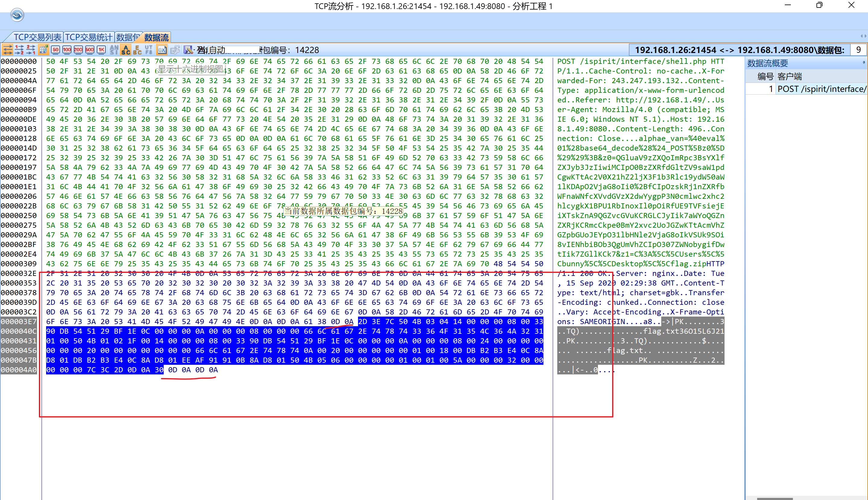Limit display to first 200 packets
This screenshot has height=500, width=868.
78,50
